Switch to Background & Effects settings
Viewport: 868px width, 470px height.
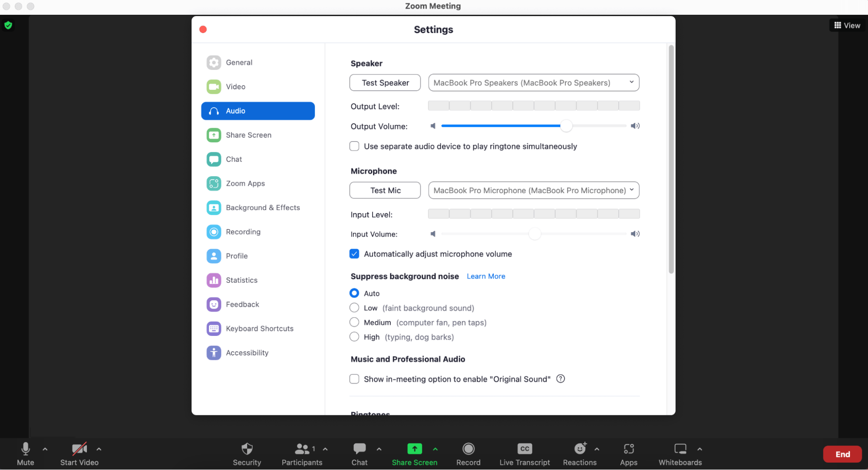coord(262,207)
